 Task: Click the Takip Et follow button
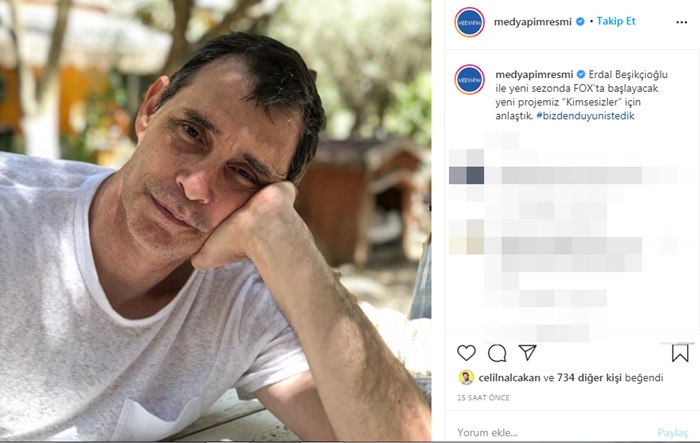click(616, 21)
